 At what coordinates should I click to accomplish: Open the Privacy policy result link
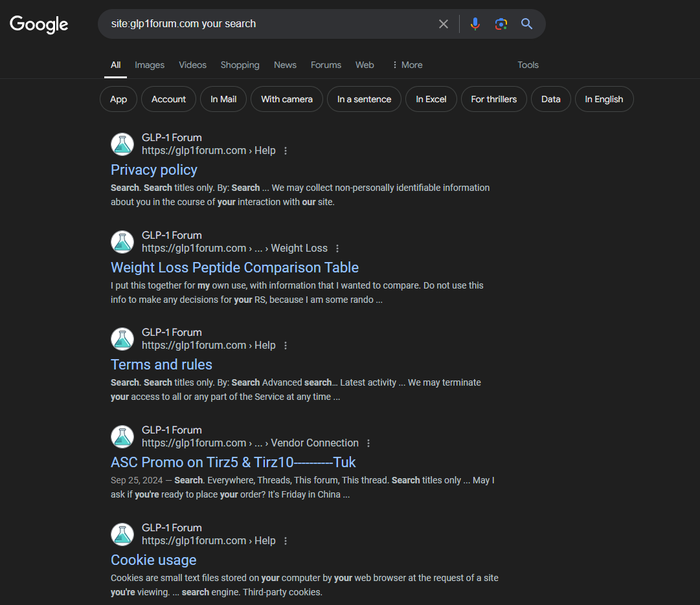[x=154, y=170]
